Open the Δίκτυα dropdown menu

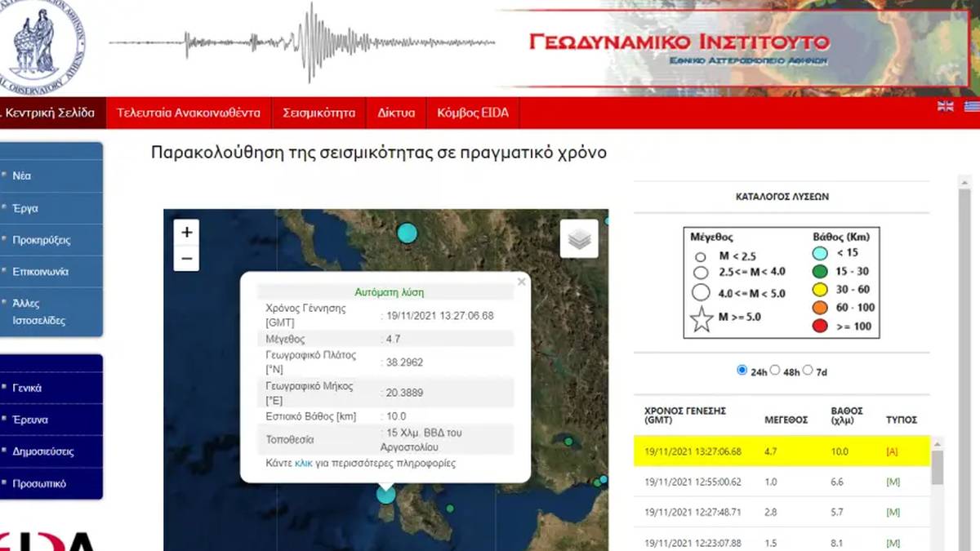tap(396, 113)
